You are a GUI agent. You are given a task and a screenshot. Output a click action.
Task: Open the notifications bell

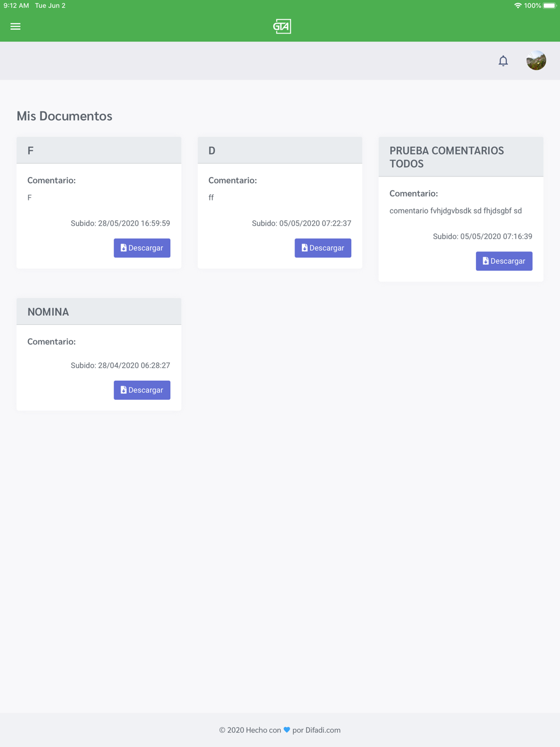click(503, 60)
